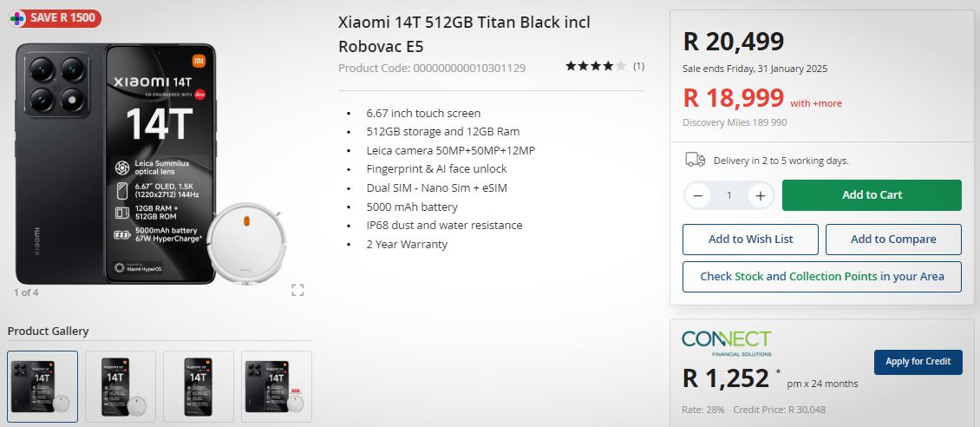Image resolution: width=980 pixels, height=427 pixels.
Task: Click the star rating icons
Action: tap(595, 66)
